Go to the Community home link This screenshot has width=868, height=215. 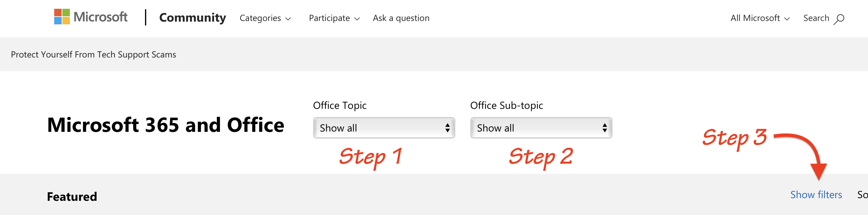(x=192, y=18)
